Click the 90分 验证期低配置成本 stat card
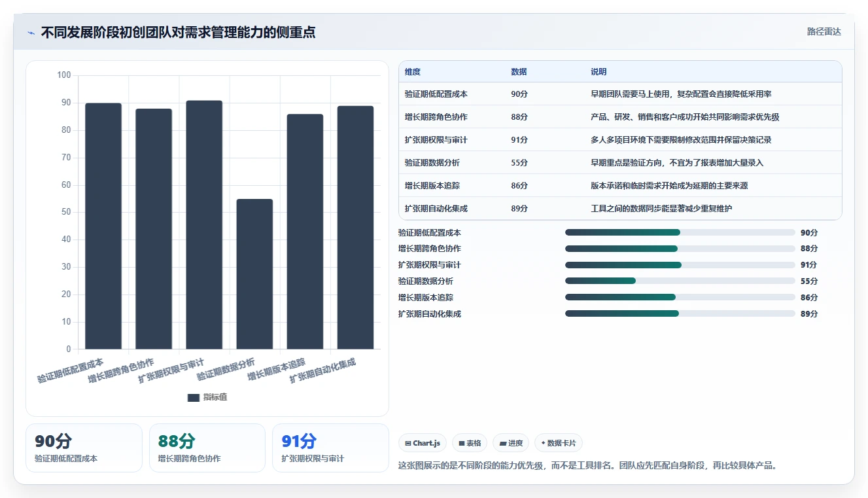The image size is (868, 498). (84, 448)
